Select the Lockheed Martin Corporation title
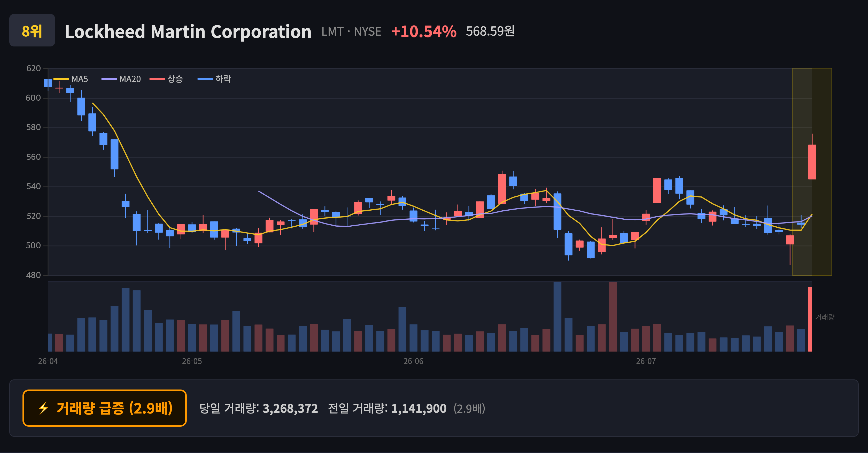 tap(188, 32)
